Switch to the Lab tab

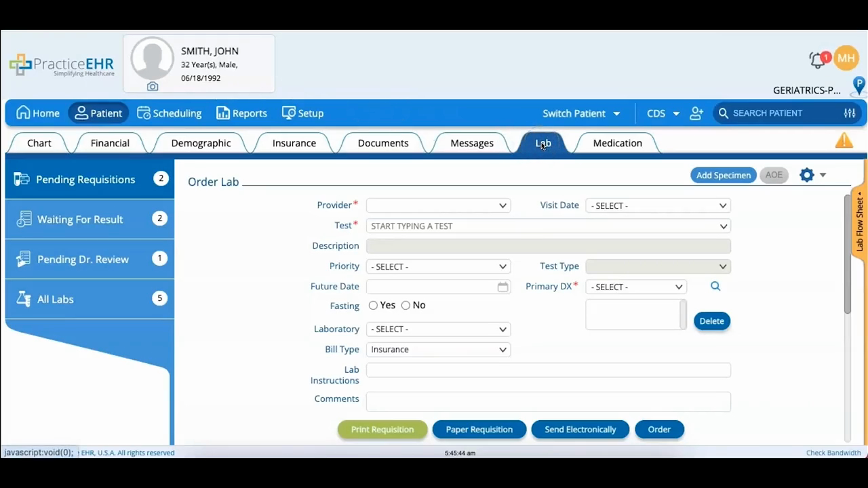click(x=543, y=143)
